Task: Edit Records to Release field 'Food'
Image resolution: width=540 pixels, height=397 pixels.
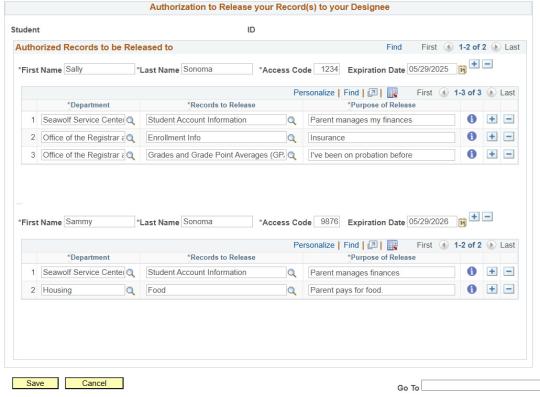Action: point(216,290)
